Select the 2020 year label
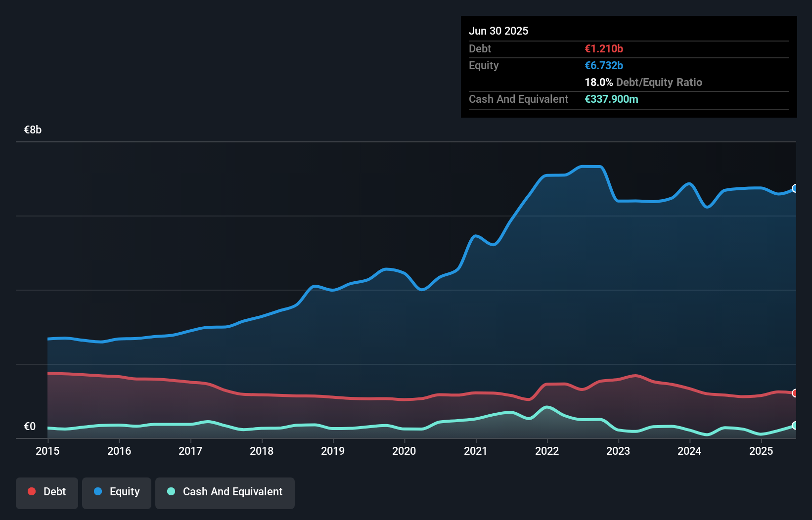 click(404, 451)
